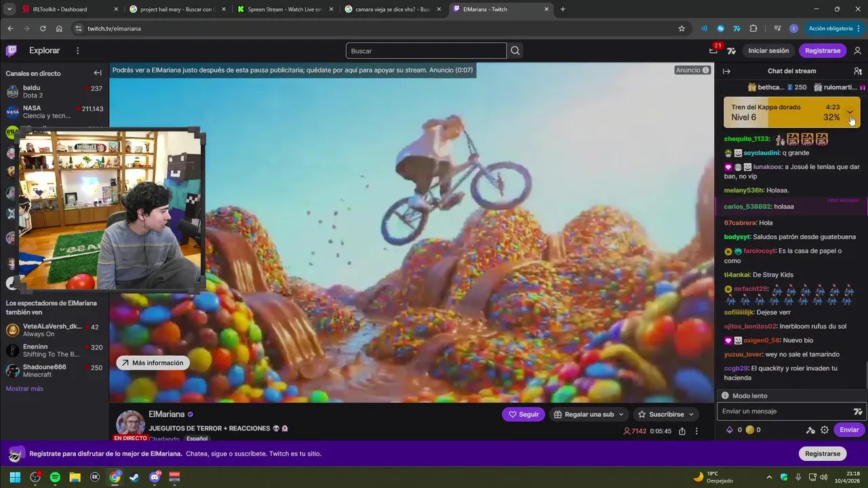Open a new browser tab

[563, 9]
